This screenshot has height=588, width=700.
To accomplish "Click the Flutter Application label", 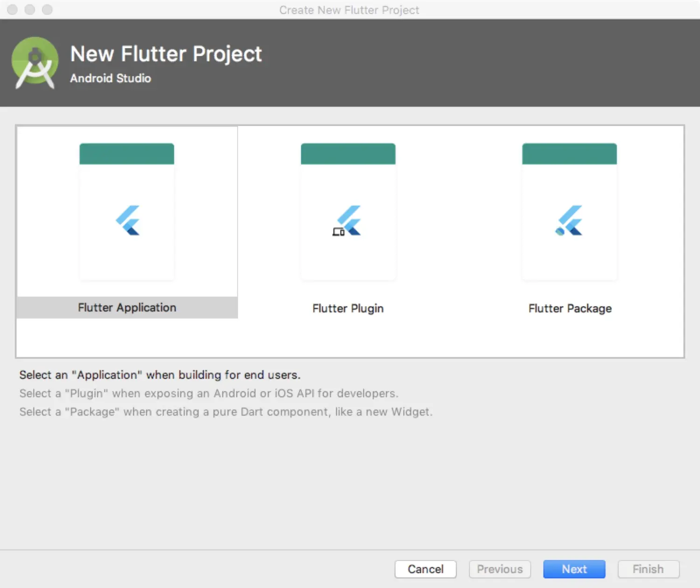I will tap(127, 308).
